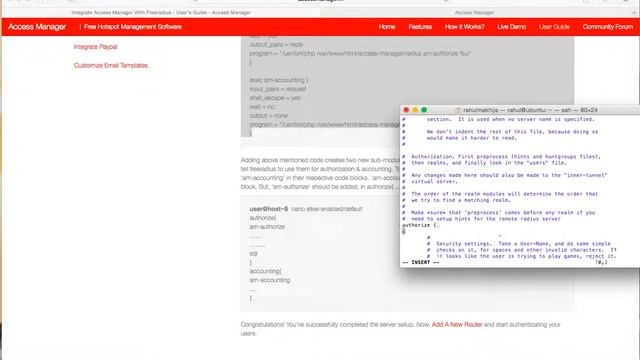Close the terminal with the red button
This screenshot has height=360, width=640.
click(x=406, y=110)
